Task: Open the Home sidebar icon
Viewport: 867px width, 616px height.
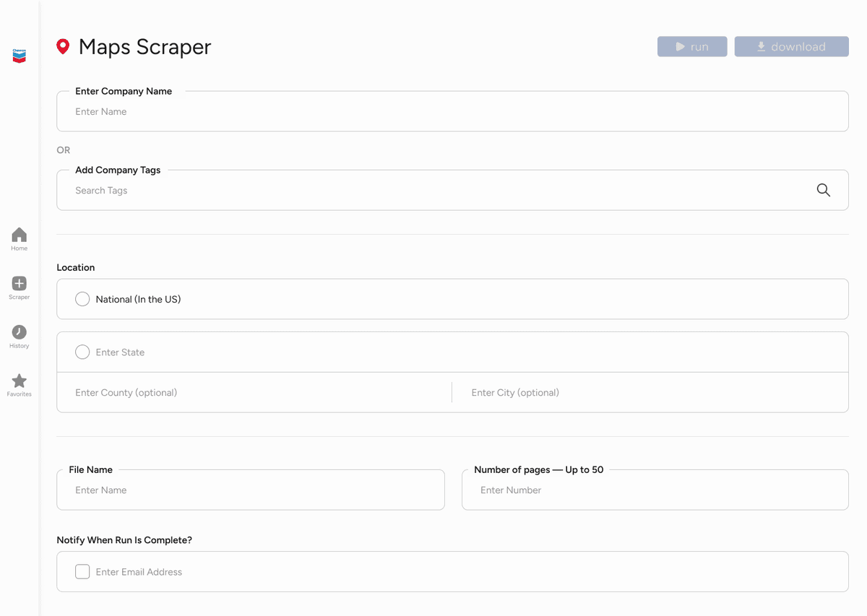Action: pos(18,235)
